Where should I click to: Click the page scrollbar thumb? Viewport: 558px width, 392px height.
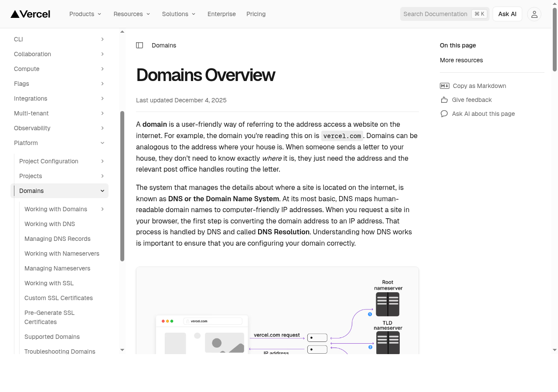(x=555, y=39)
